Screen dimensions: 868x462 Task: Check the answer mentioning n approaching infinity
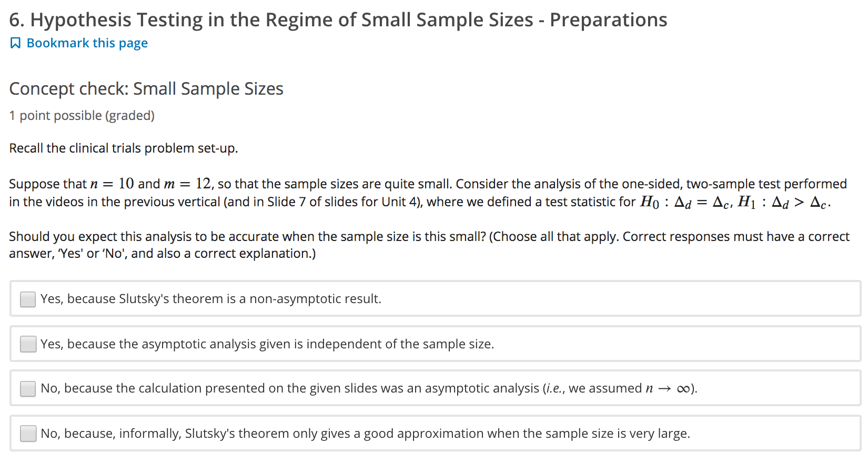27,388
